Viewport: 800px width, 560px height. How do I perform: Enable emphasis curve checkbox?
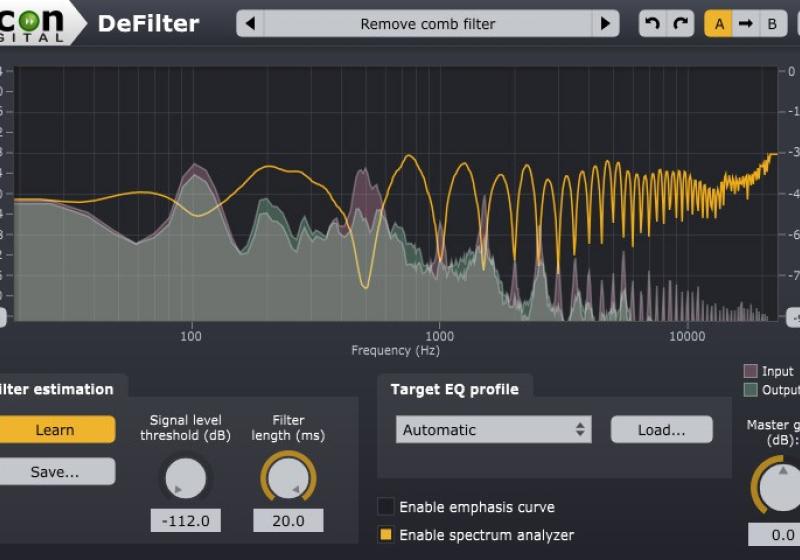pyautogui.click(x=386, y=507)
